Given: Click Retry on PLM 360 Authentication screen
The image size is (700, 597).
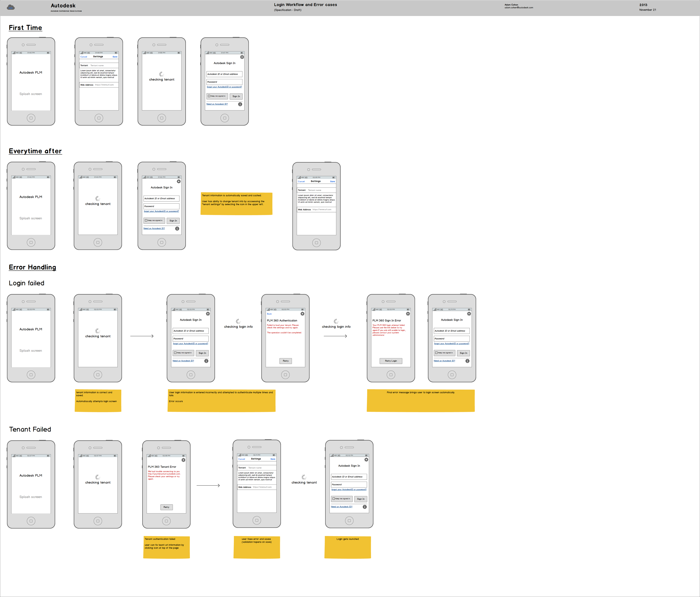Looking at the screenshot, I should (285, 361).
